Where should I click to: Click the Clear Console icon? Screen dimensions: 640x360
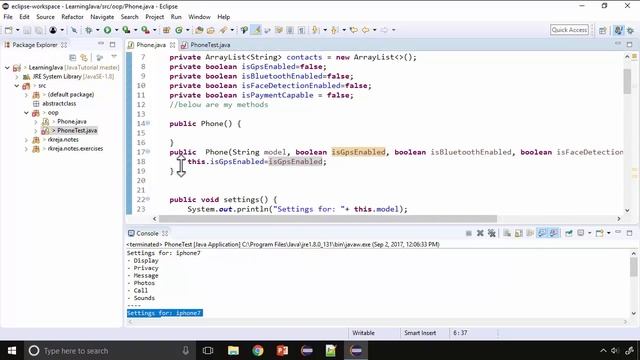pos(507,233)
